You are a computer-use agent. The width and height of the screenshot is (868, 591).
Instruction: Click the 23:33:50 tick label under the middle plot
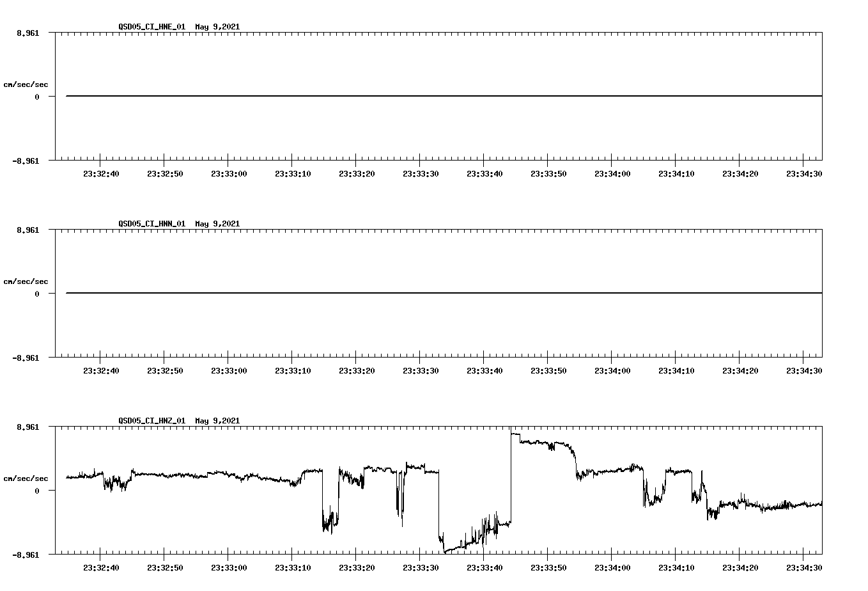tap(548, 369)
